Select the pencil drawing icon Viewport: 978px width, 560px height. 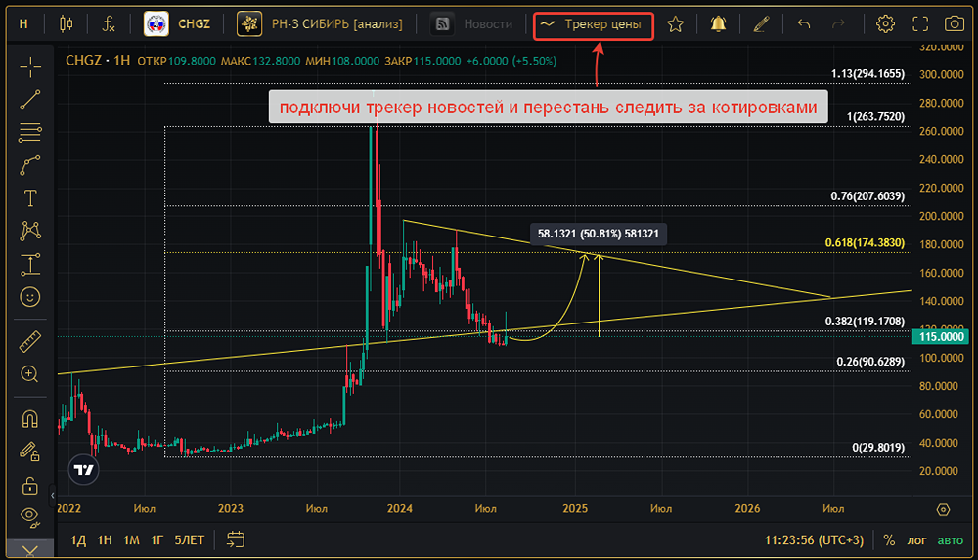761,24
